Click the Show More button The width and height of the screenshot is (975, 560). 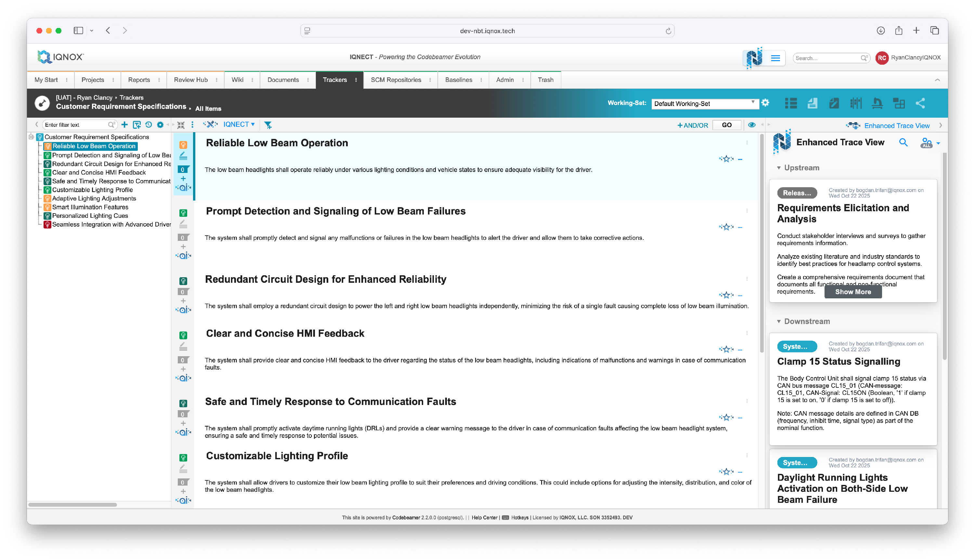tap(853, 292)
